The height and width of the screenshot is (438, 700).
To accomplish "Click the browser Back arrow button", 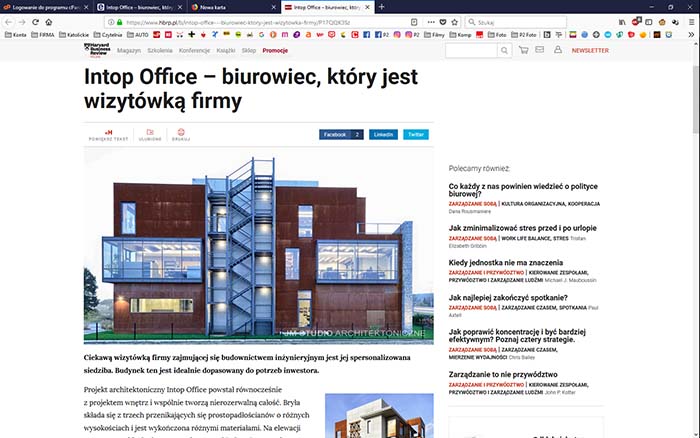I will (x=8, y=22).
